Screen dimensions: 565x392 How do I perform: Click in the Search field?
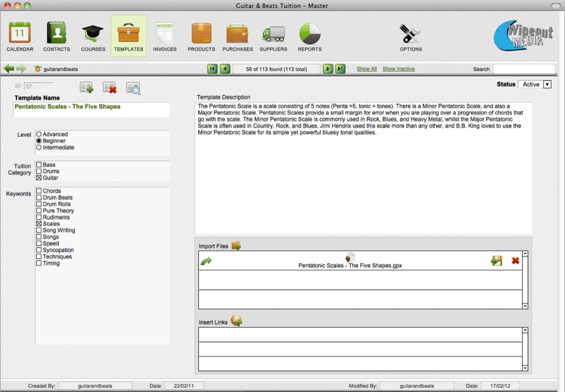point(524,69)
